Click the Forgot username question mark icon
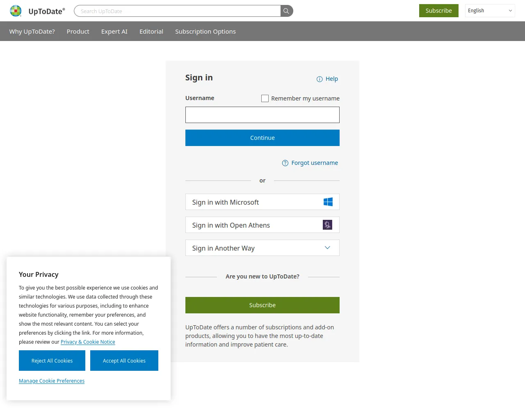This screenshot has height=420, width=525. [285, 163]
